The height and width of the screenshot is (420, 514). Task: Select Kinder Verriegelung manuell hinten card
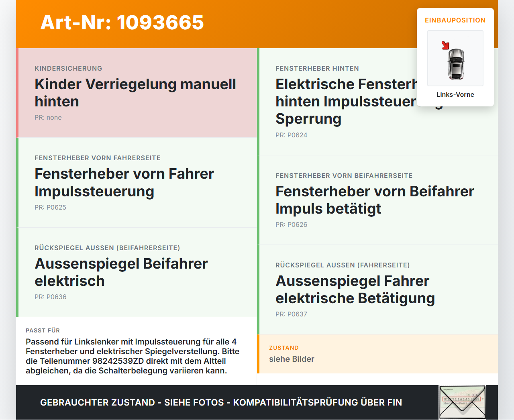click(137, 93)
